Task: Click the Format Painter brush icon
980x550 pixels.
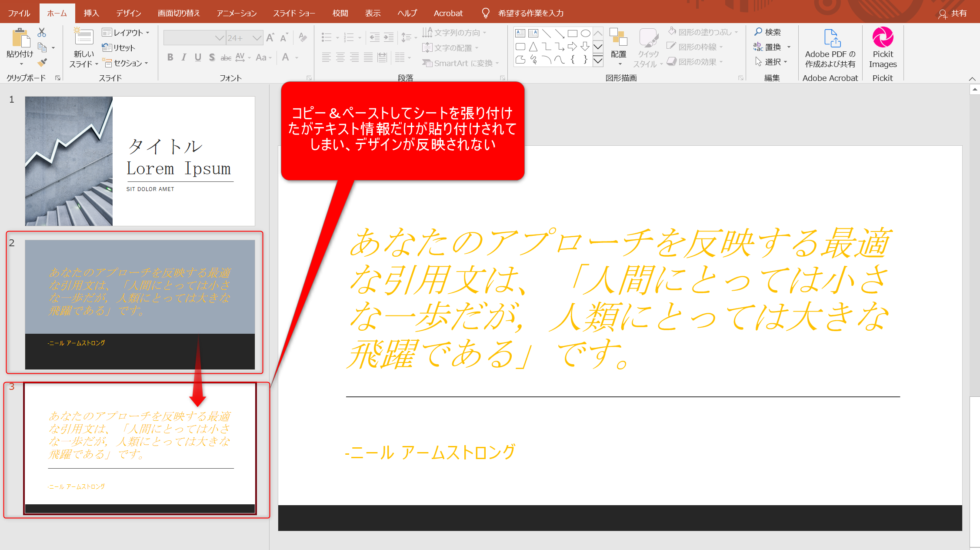Action: [x=42, y=63]
